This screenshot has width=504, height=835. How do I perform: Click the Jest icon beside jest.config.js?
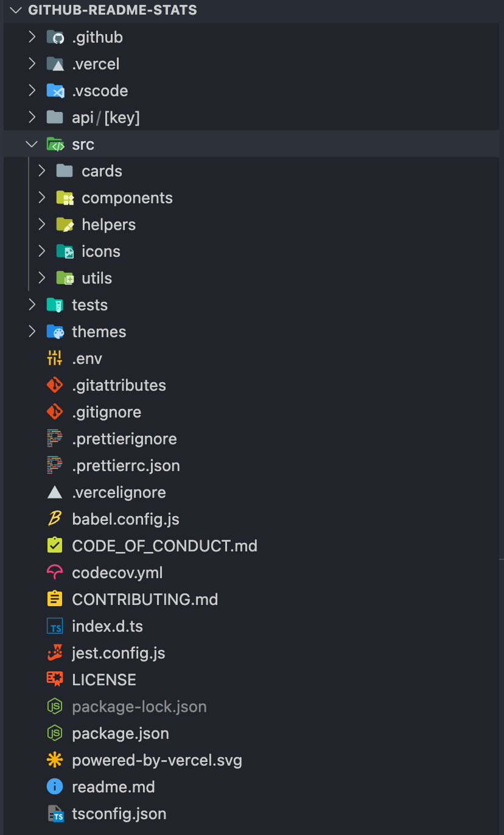point(55,653)
